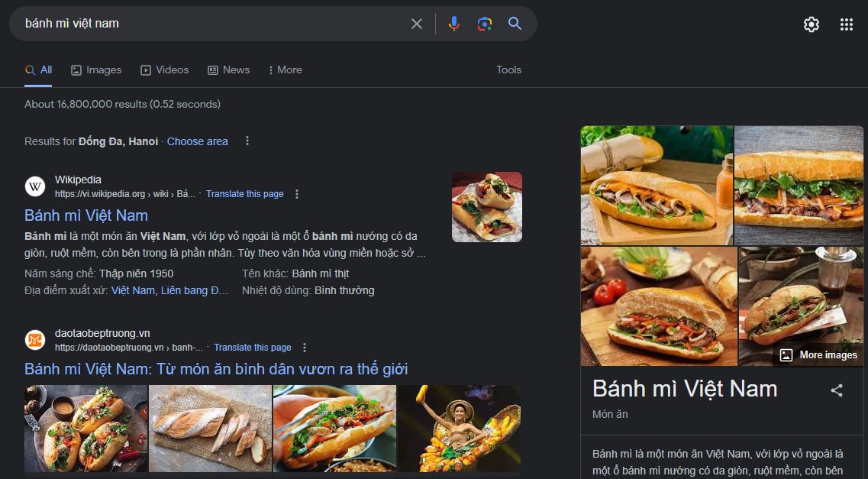Viewport: 868px width, 479px height.
Task: Open result image of sliced baguette on burlap
Action: pos(211,429)
